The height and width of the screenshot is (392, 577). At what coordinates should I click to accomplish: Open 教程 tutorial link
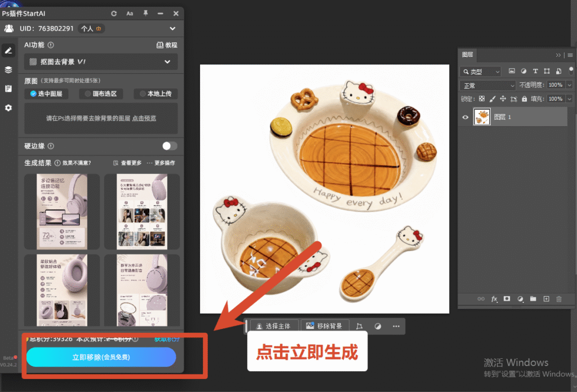point(167,45)
